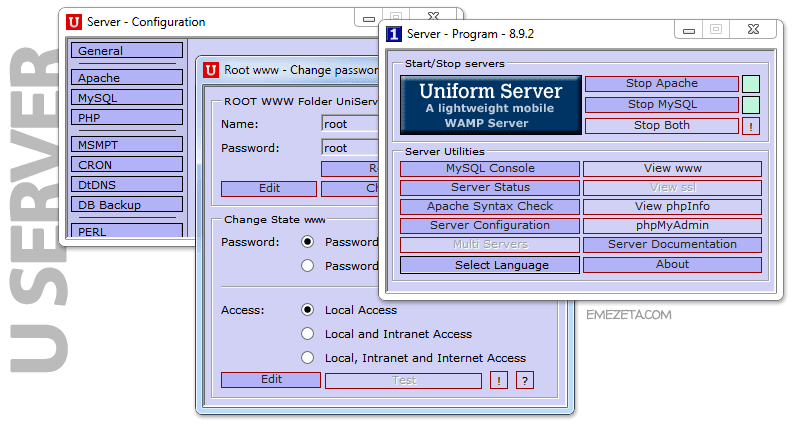
Task: Click the Stop Both button
Action: (662, 126)
